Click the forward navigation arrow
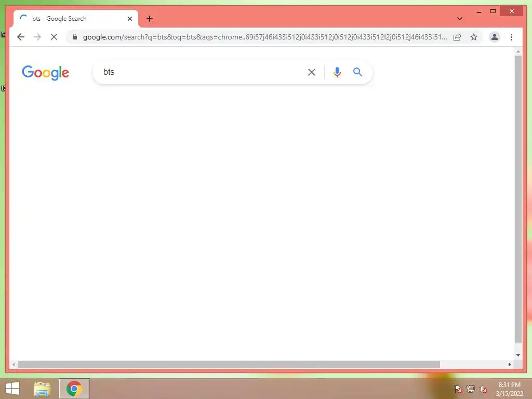The width and height of the screenshot is (532, 399). 37,37
